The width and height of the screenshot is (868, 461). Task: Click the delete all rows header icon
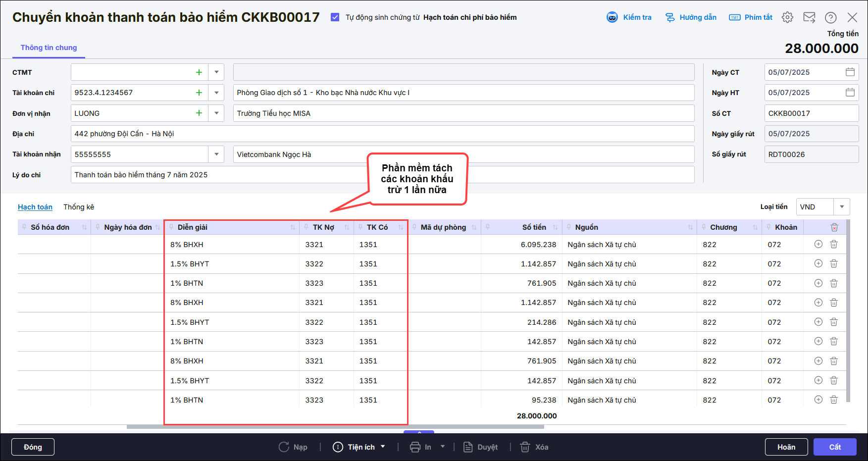834,227
